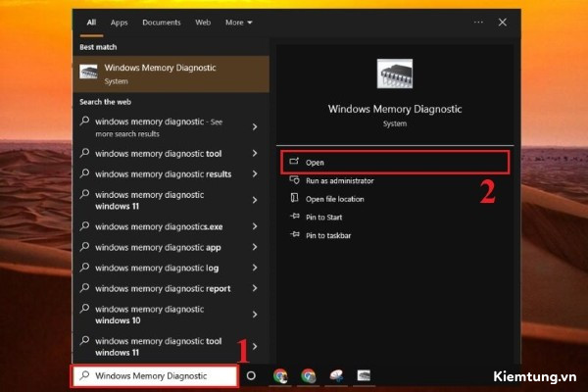Select 'windows memory diagnostic - See more search results'
This screenshot has height=392, width=588.
[x=171, y=127]
